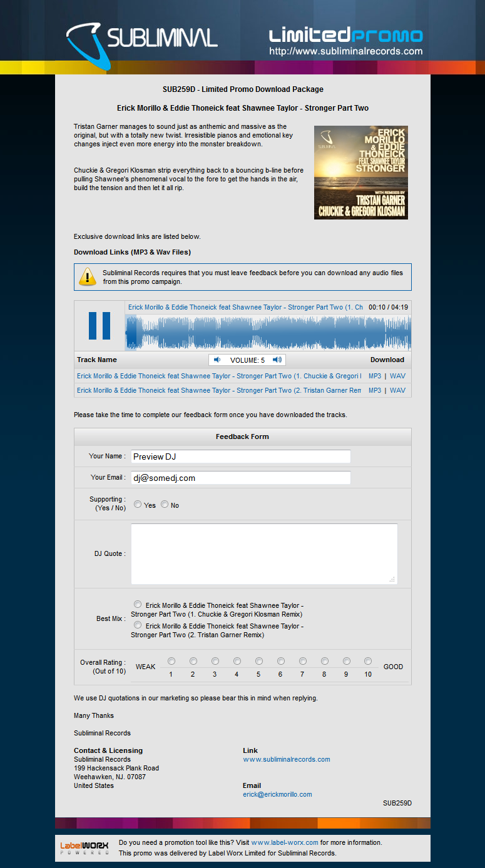Rate the release 9 out of 10
Viewport: 485px width, 868px height.
(346, 661)
